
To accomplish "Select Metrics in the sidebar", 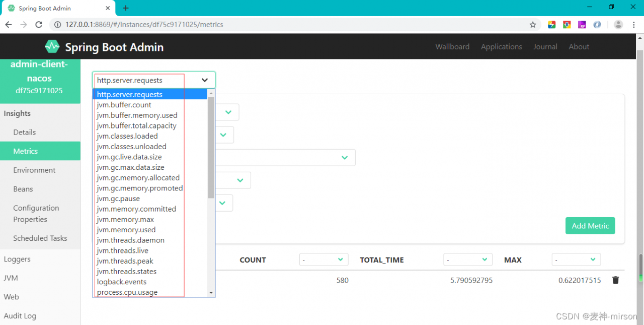I will 40,151.
